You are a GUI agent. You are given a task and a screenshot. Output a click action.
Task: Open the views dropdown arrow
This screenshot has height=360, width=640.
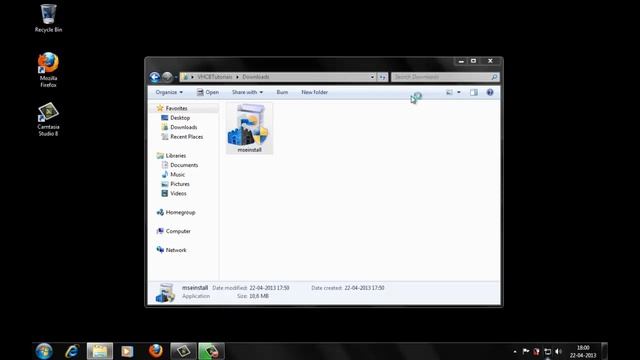pos(459,92)
